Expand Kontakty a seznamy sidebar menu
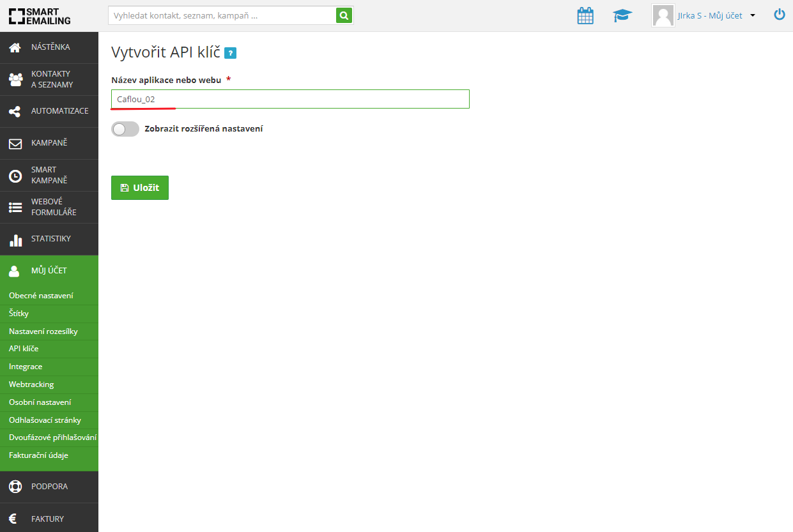 (49, 79)
